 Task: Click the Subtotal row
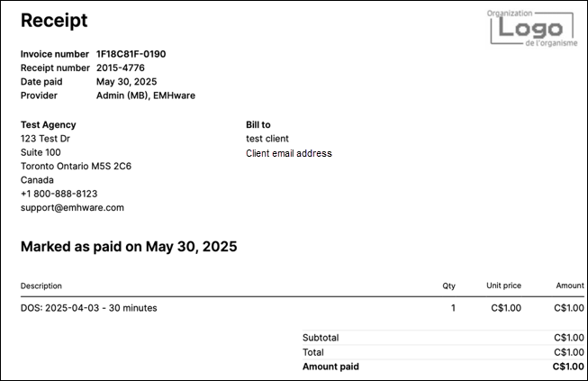[x=443, y=338]
